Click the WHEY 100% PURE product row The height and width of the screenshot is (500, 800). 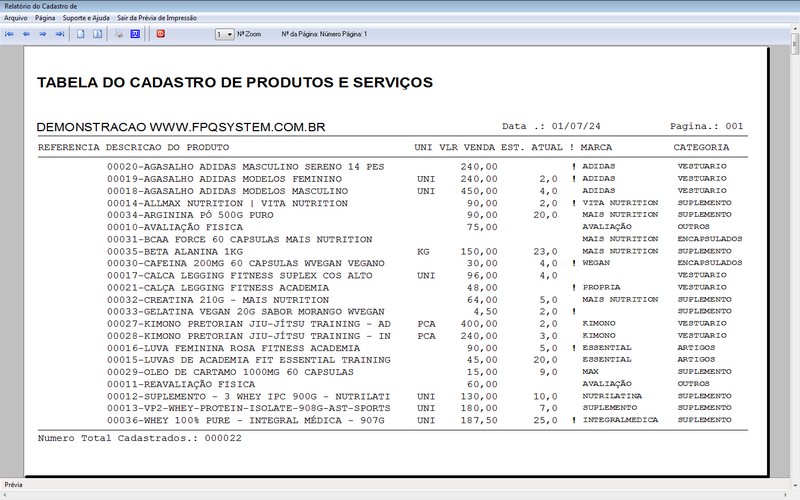[393, 420]
